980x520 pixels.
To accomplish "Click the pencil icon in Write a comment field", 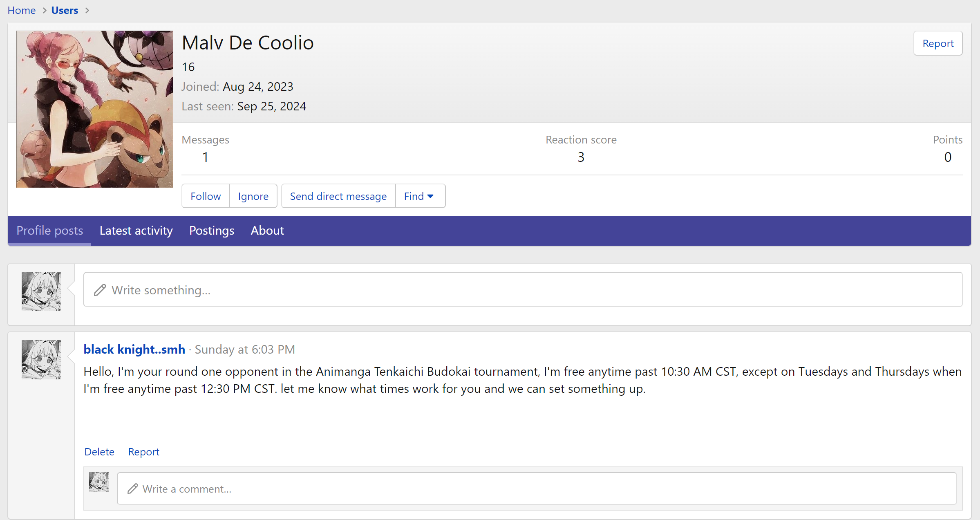I will [x=132, y=489].
